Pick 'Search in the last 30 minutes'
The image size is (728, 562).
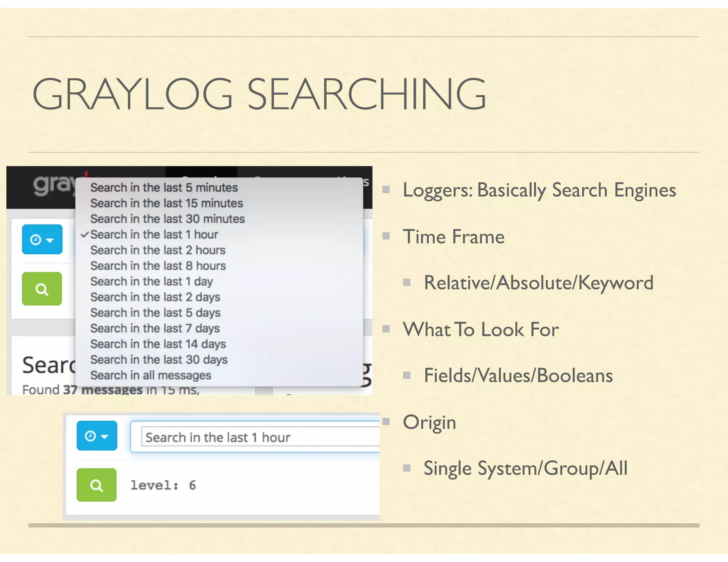click(x=219, y=219)
